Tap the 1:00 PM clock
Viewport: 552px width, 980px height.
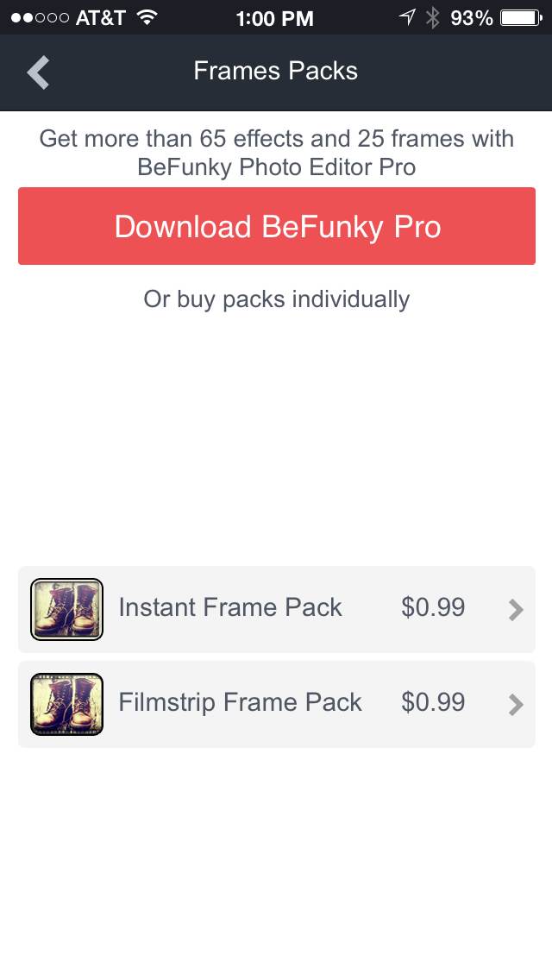(x=274, y=17)
